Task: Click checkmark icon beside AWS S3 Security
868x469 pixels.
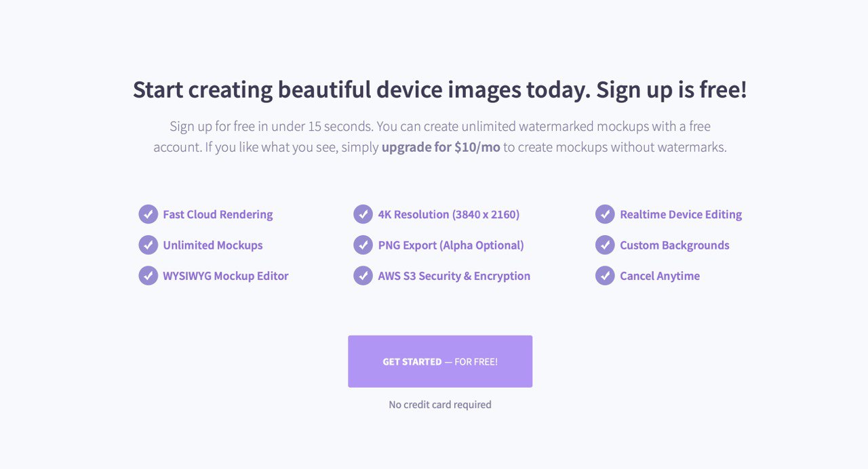Action: tap(363, 276)
